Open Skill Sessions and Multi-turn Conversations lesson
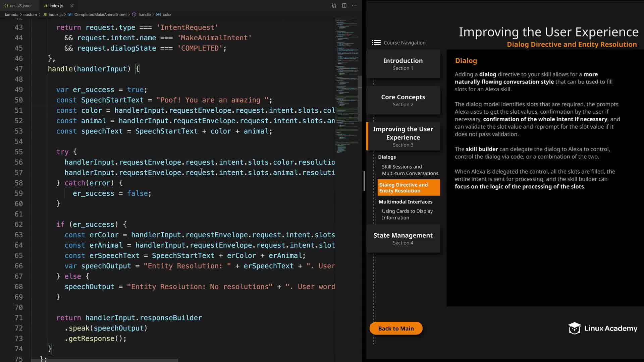644x362 pixels. pyautogui.click(x=410, y=170)
